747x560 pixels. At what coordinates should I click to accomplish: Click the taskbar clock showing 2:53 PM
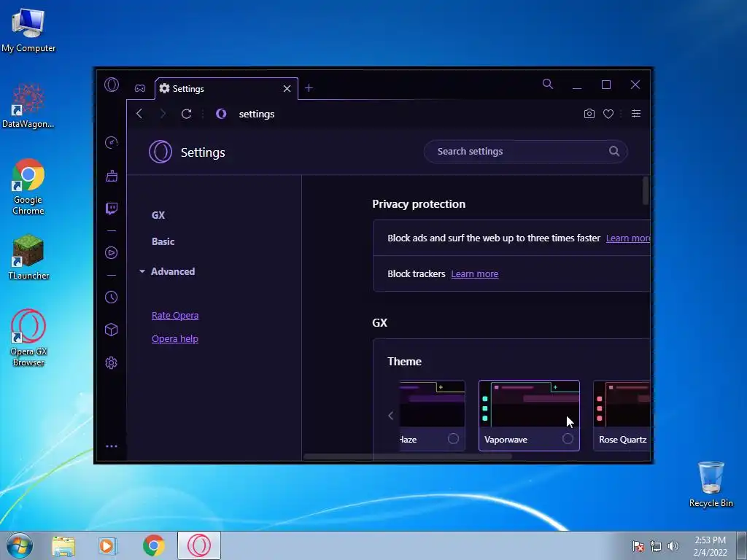[x=710, y=546]
